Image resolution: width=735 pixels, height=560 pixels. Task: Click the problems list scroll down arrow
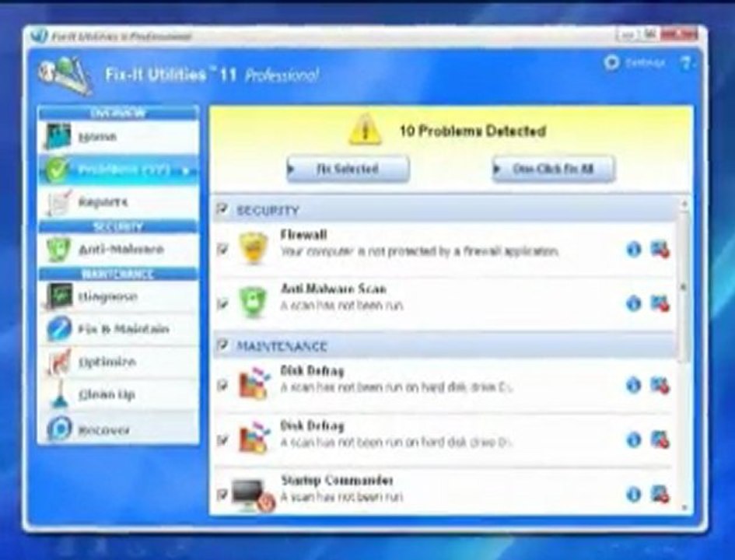pyautogui.click(x=684, y=507)
